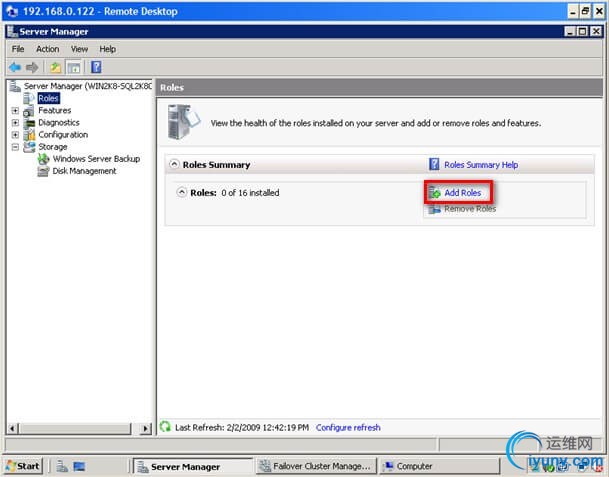Click the Remove Roles icon
609x477 pixels.
click(x=435, y=209)
